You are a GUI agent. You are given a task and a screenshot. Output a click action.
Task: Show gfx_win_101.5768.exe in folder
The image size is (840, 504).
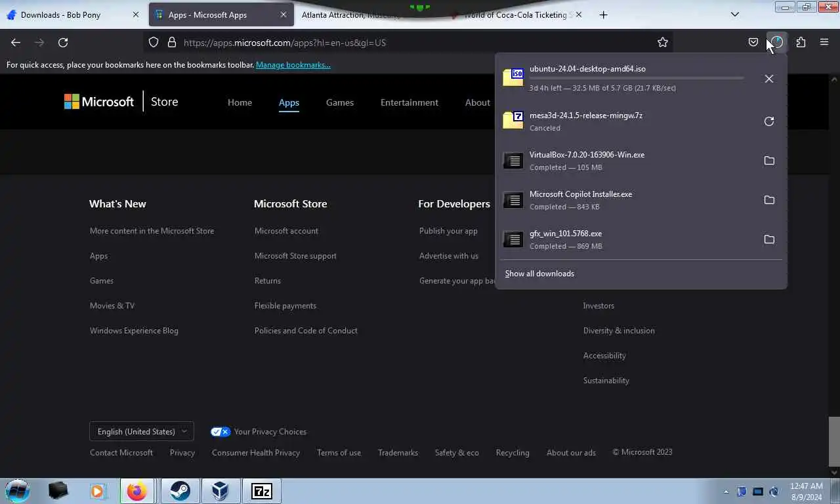769,240
